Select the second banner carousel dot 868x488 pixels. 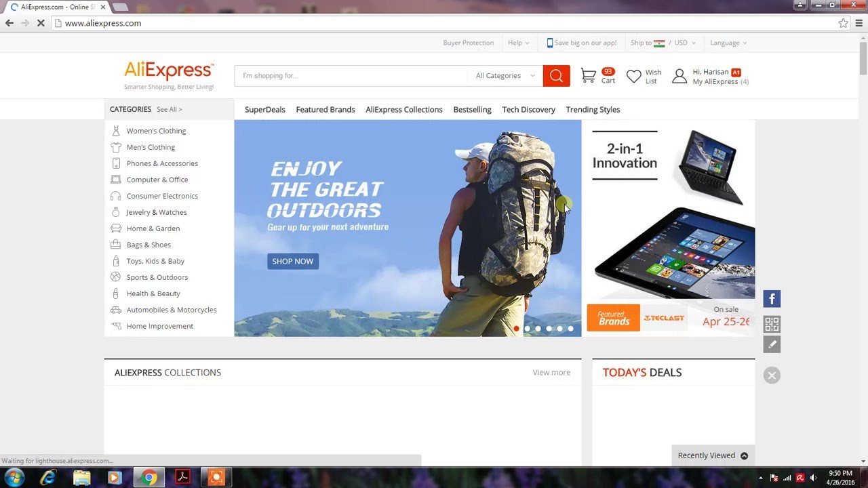coord(528,329)
